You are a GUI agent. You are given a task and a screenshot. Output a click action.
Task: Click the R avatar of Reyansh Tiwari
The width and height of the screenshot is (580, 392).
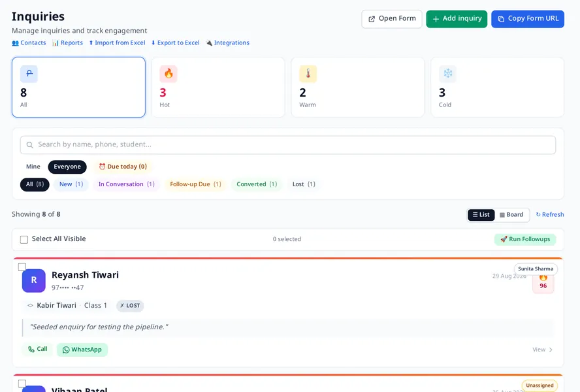(x=34, y=280)
